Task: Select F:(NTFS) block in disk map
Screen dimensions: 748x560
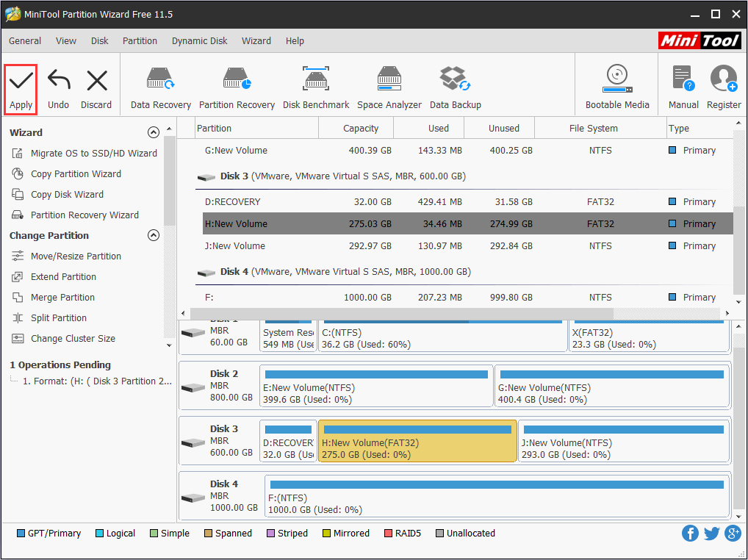Action: [497, 497]
